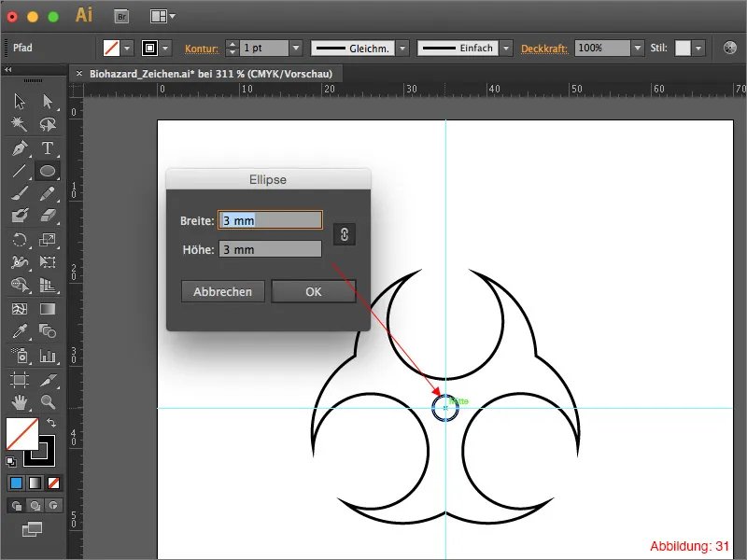Open Stil graphic style dropdown
Screen dimensions: 747x560
coord(698,49)
